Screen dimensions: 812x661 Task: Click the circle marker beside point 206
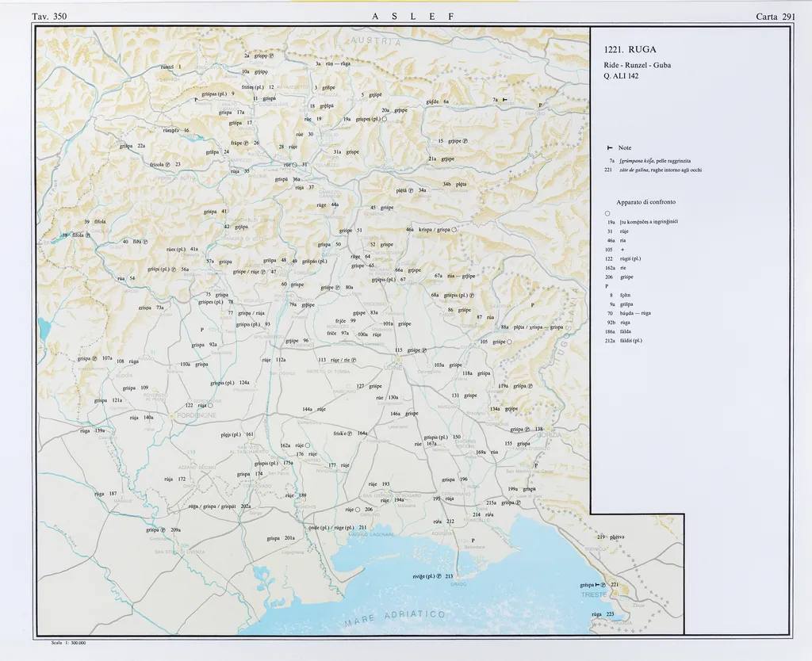pyautogui.click(x=358, y=510)
